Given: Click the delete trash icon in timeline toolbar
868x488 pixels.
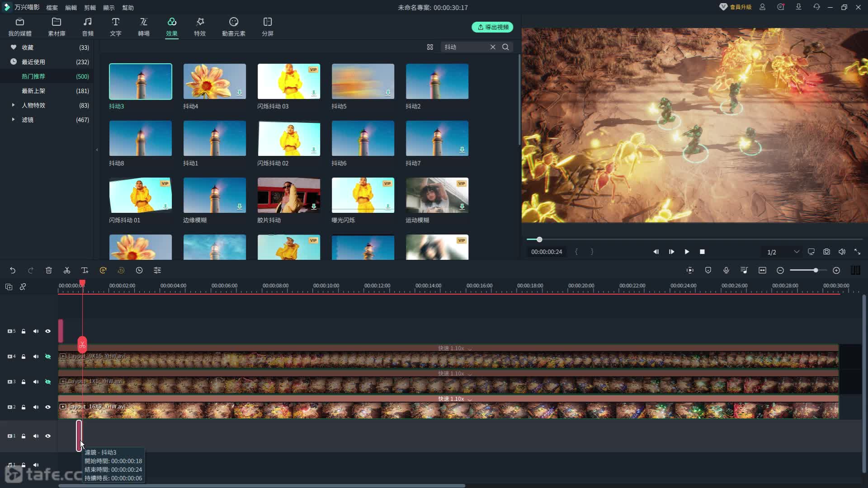Looking at the screenshot, I should (49, 270).
